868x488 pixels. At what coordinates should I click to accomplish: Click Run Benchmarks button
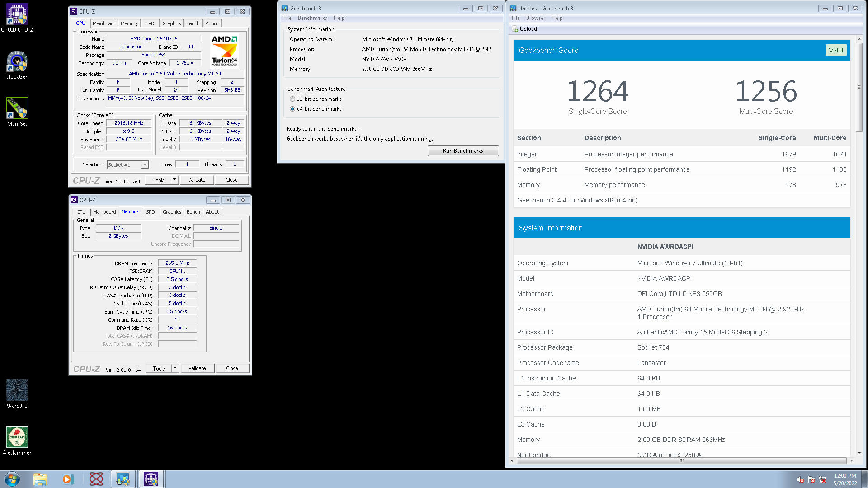tap(463, 151)
